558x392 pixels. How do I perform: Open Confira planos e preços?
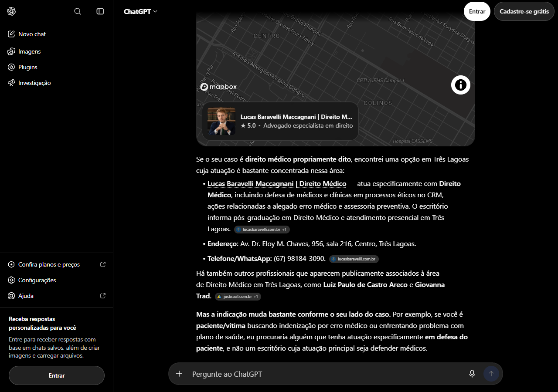click(x=57, y=264)
